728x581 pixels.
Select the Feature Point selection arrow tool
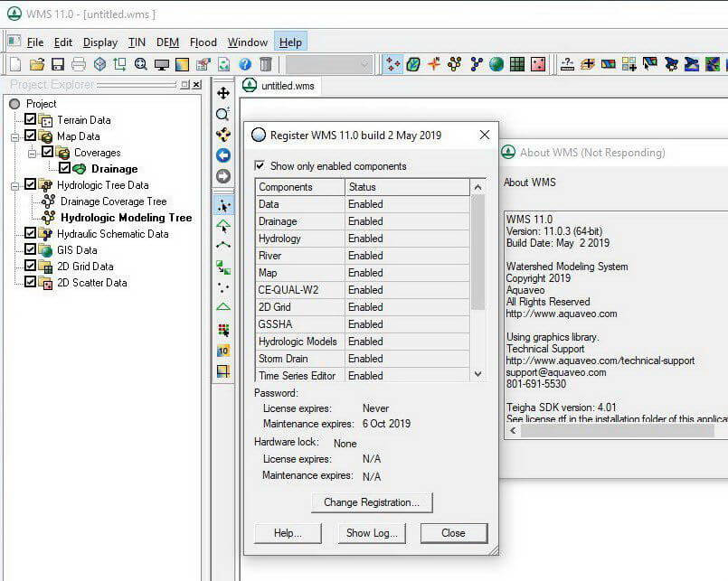223,205
